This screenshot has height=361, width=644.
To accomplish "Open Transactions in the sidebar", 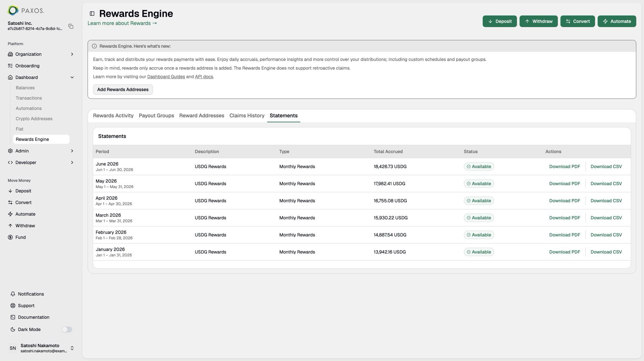I will point(29,98).
